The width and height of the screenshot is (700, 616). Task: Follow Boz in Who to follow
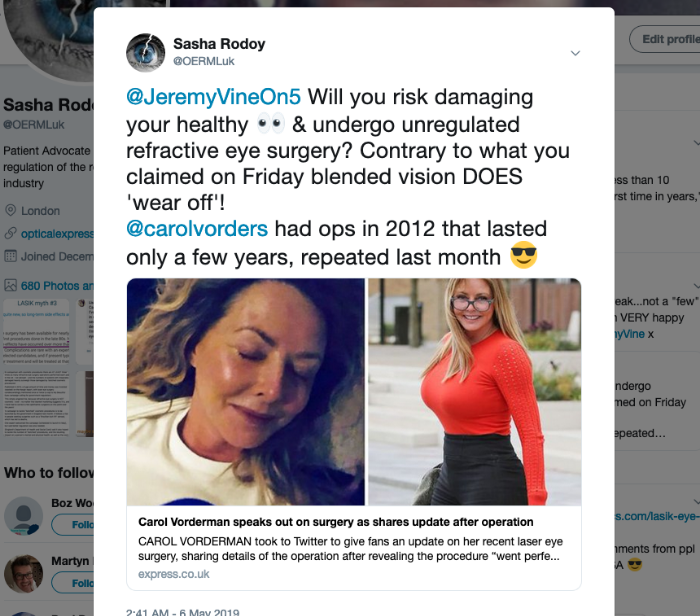pyautogui.click(x=73, y=524)
